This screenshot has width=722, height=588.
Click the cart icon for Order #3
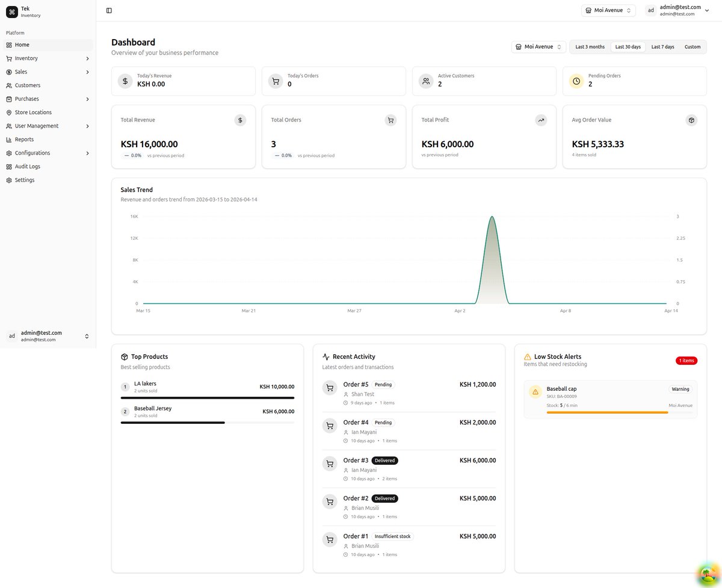click(330, 464)
